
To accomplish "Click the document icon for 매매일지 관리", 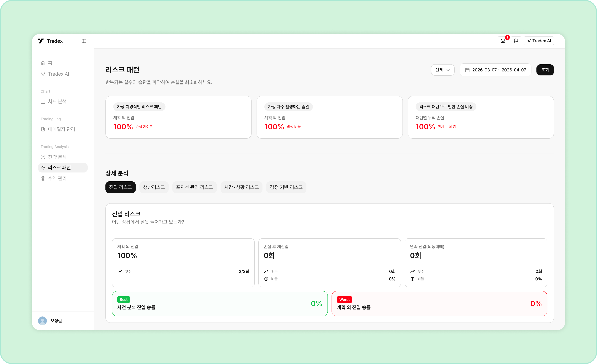I will [x=43, y=129].
